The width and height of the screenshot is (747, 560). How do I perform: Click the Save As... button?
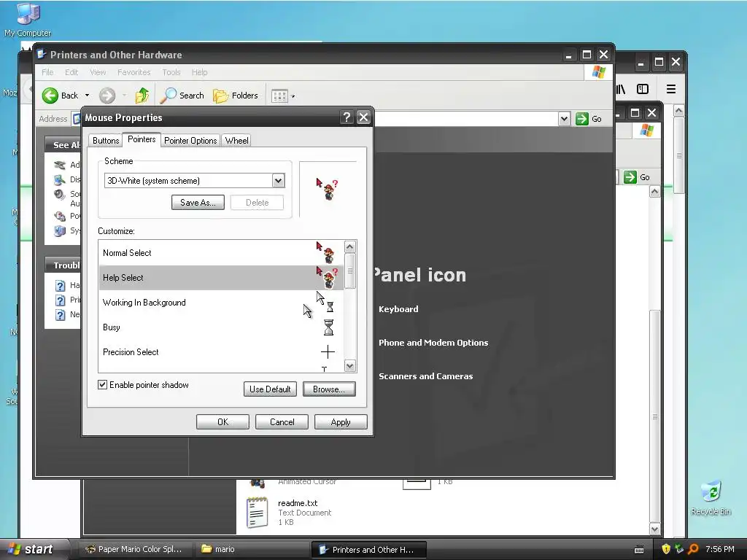198,203
